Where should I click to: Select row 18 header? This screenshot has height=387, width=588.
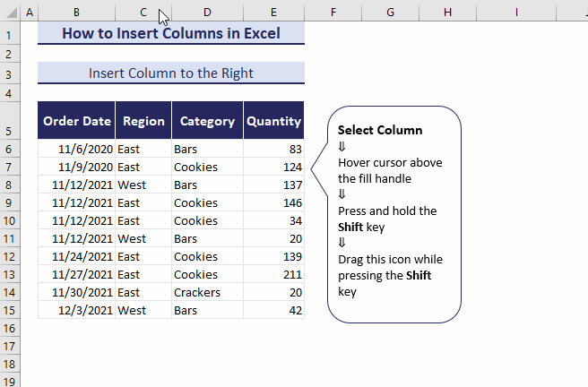point(10,364)
